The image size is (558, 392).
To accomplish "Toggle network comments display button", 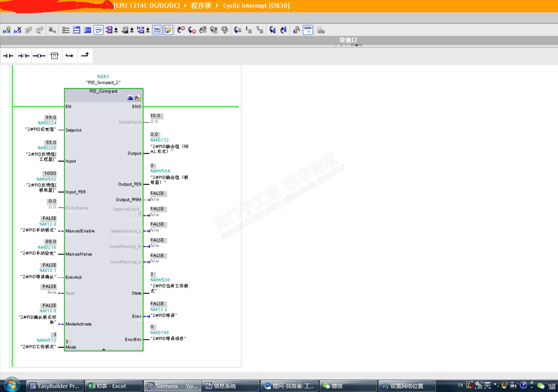I will 157,30.
